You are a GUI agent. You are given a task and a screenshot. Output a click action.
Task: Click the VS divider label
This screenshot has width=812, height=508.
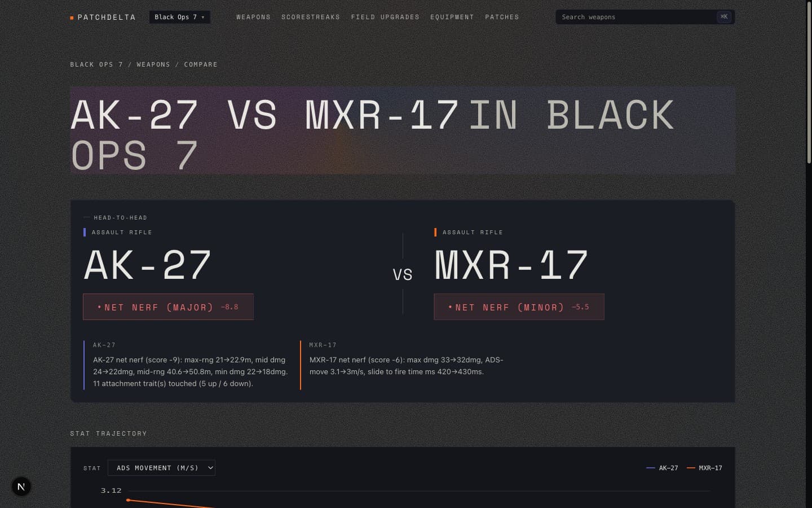[403, 275]
